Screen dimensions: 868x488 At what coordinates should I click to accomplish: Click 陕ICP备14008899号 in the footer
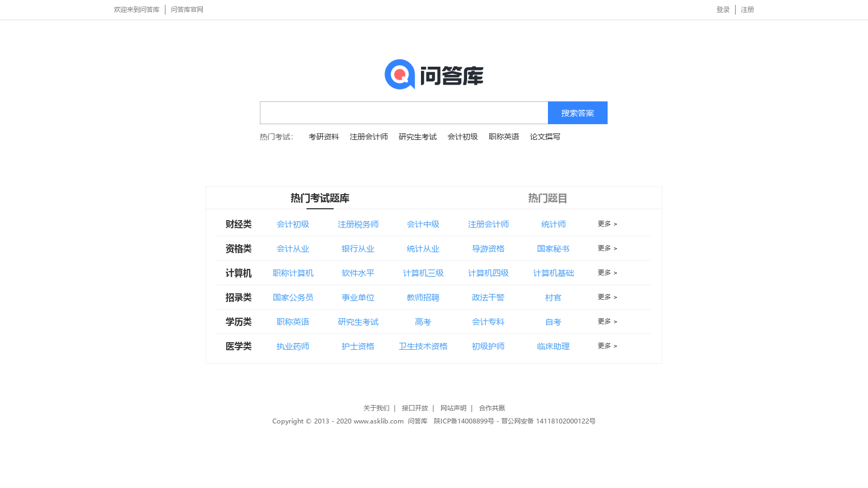[464, 421]
